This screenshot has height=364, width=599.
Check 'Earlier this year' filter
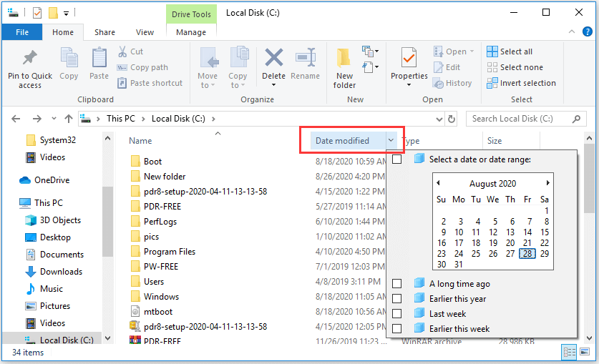click(x=397, y=298)
